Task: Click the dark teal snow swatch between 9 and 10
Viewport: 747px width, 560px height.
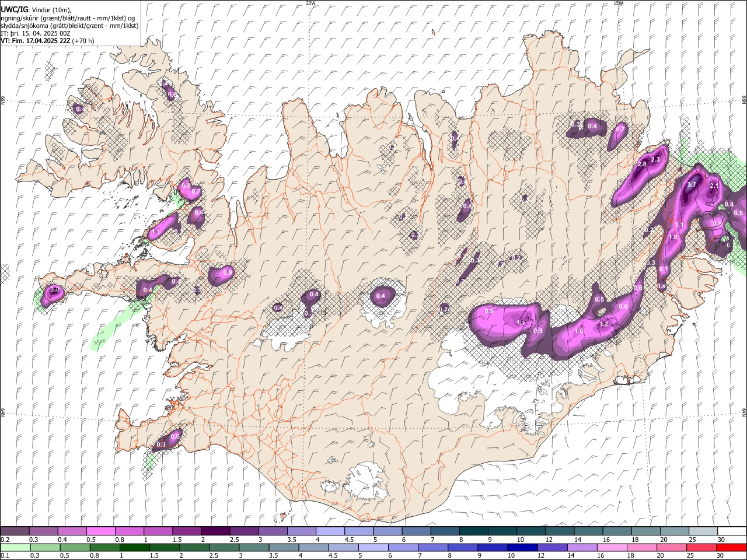Action: click(501, 531)
